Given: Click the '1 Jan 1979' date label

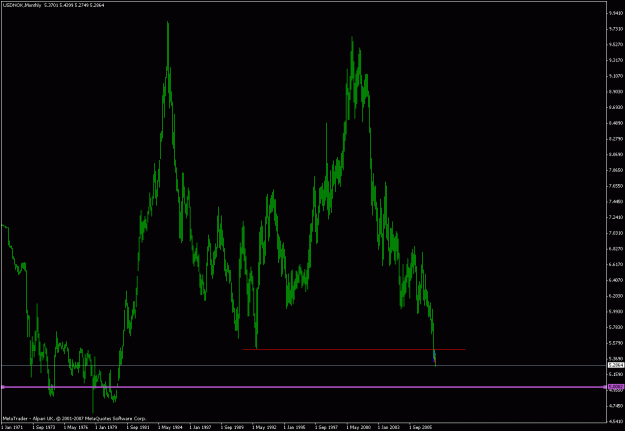Looking at the screenshot, I should coord(106,427).
